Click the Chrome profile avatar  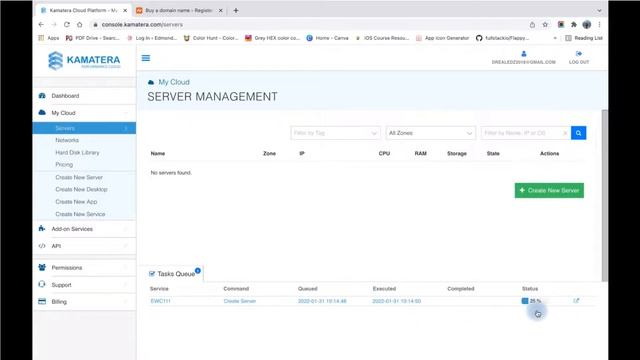[x=587, y=24]
